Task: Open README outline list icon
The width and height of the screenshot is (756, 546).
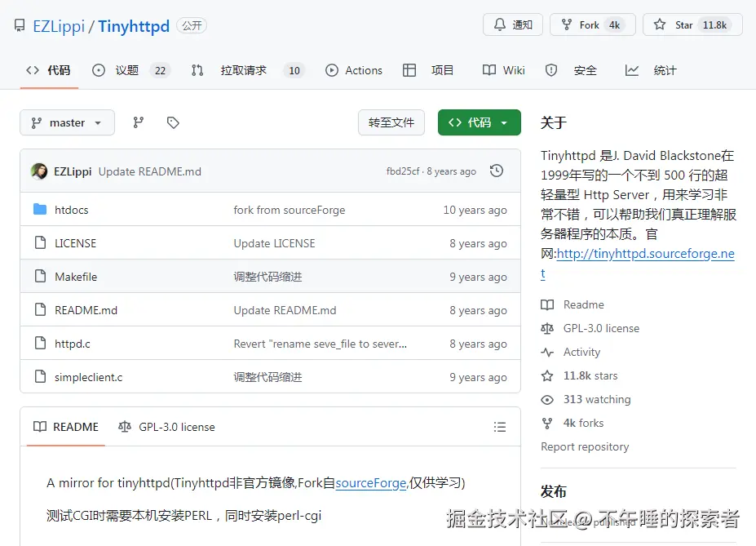Action: coord(500,427)
